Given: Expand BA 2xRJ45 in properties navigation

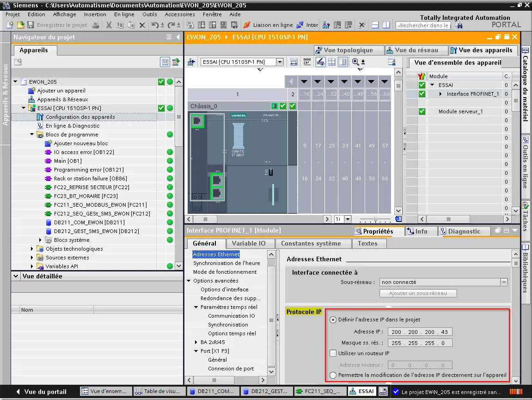Looking at the screenshot, I should [196, 342].
